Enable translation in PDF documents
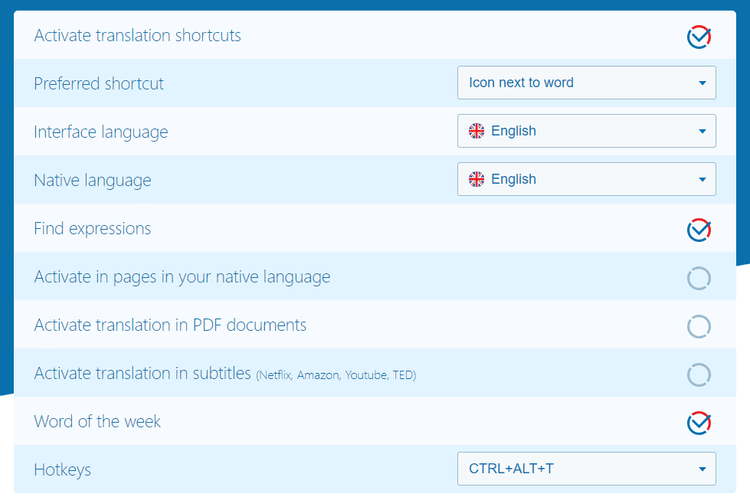Image resolution: width=750 pixels, height=503 pixels. 698,326
